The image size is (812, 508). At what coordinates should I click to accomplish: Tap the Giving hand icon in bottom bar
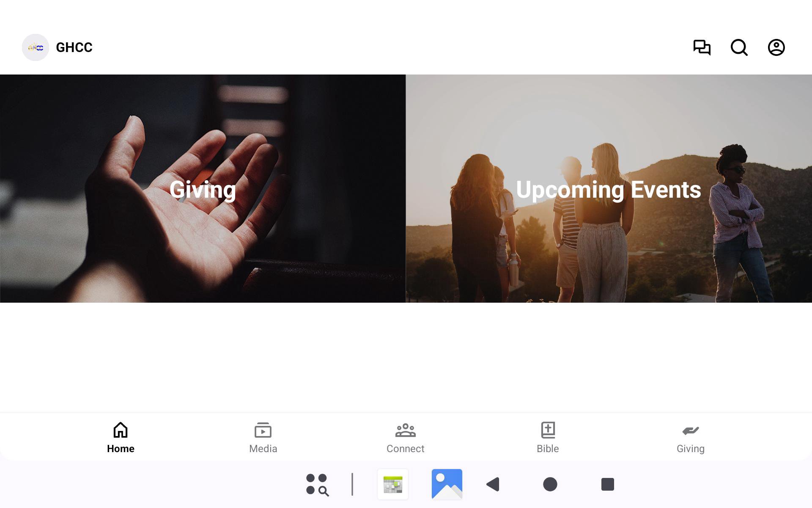coord(690,431)
